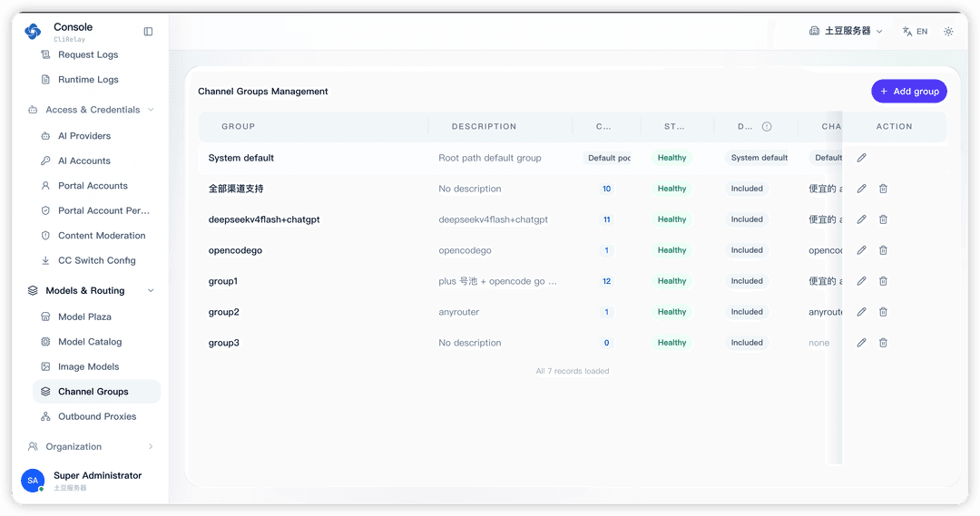Edit the opencodego group

pos(861,250)
